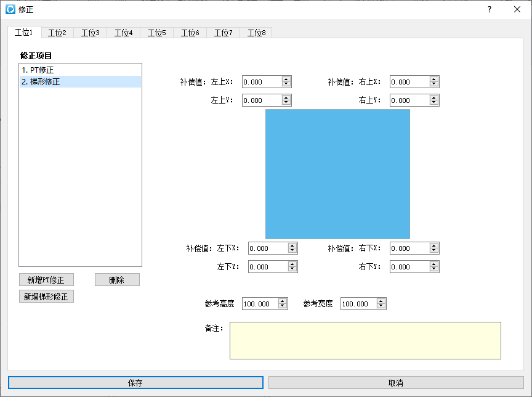
Task: Click the 参考高度 value field
Action: (260, 304)
